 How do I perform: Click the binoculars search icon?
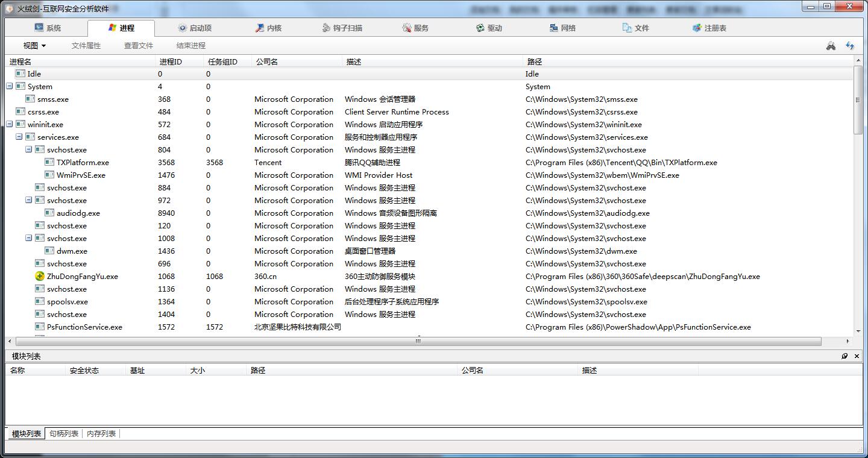coord(831,46)
